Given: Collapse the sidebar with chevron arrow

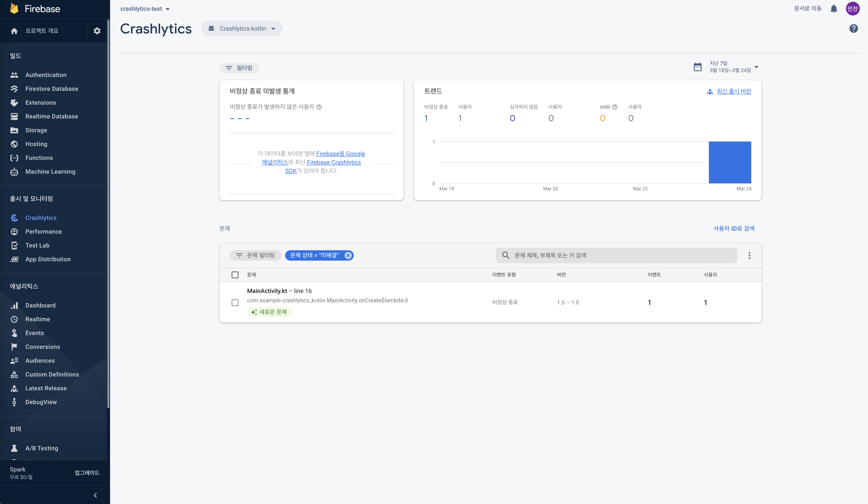Looking at the screenshot, I should pos(95,495).
